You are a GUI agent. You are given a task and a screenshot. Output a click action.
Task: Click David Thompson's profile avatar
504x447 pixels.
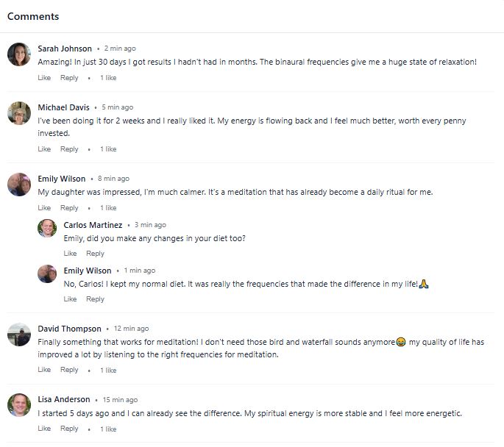pos(18,335)
